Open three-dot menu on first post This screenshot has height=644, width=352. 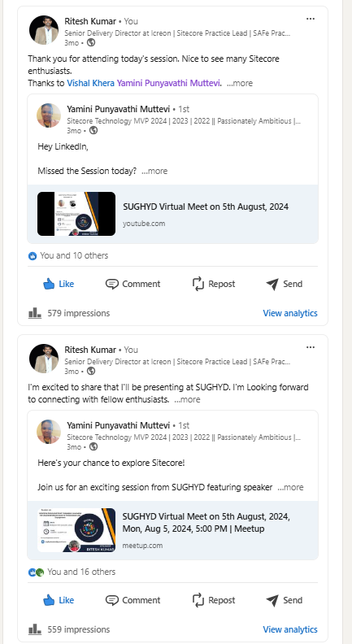click(x=311, y=19)
